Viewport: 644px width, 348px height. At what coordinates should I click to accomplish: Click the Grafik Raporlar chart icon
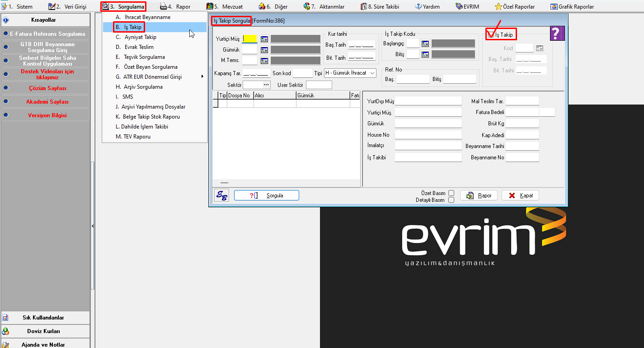pyautogui.click(x=554, y=7)
